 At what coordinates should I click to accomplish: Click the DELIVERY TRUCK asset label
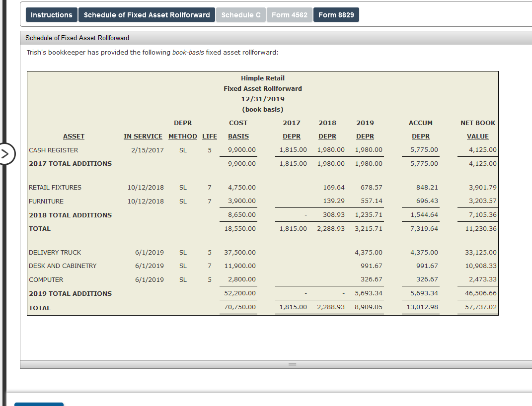coord(55,253)
